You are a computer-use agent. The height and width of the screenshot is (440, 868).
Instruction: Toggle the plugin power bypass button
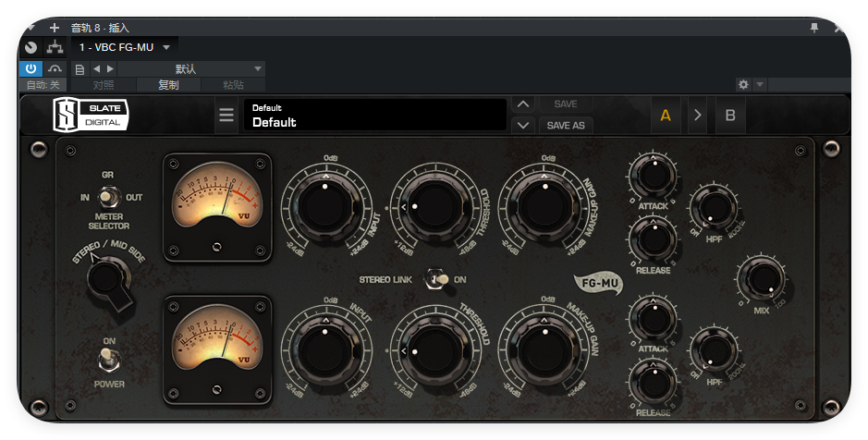(x=31, y=68)
